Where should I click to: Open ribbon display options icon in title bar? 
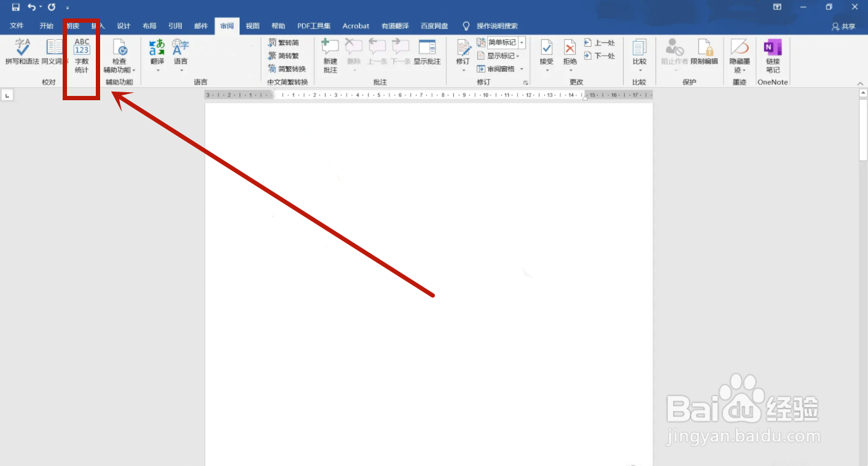click(x=778, y=7)
